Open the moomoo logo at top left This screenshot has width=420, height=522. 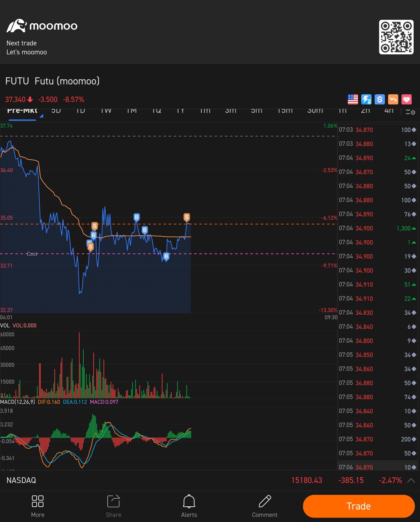[x=42, y=26]
